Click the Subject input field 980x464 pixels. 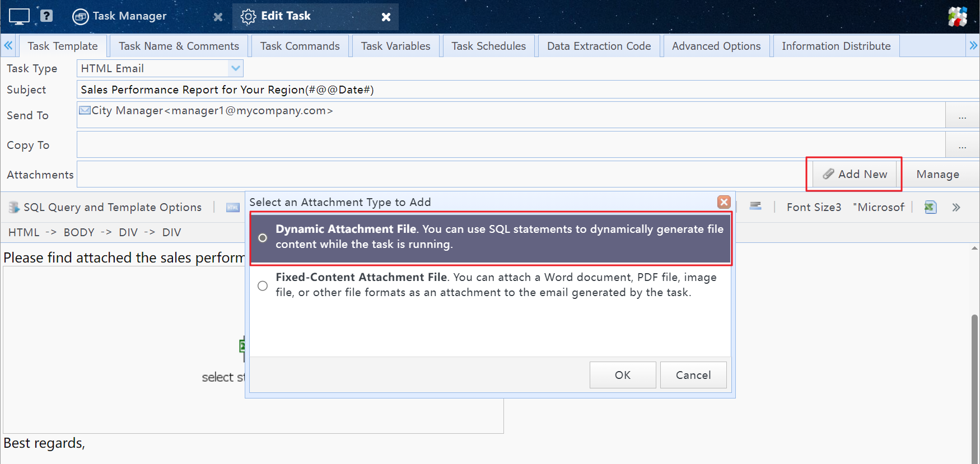coord(504,90)
